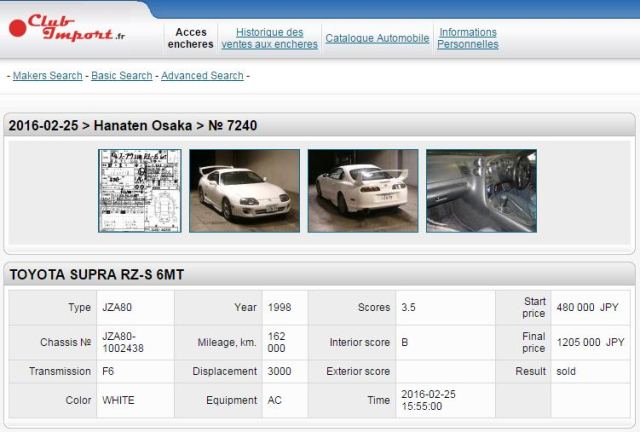Viewport: 640px width, 432px height.
Task: Click the result value sold
Action: pyautogui.click(x=566, y=371)
